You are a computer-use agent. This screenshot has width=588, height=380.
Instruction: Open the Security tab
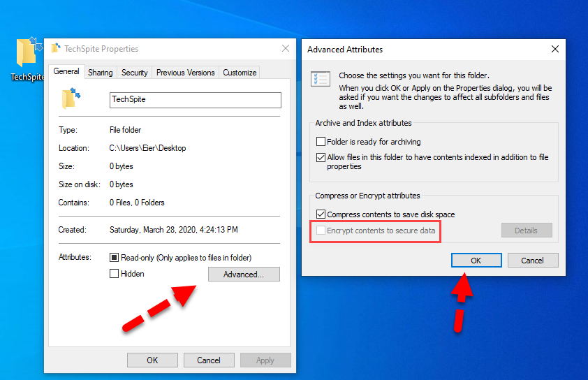[134, 73]
